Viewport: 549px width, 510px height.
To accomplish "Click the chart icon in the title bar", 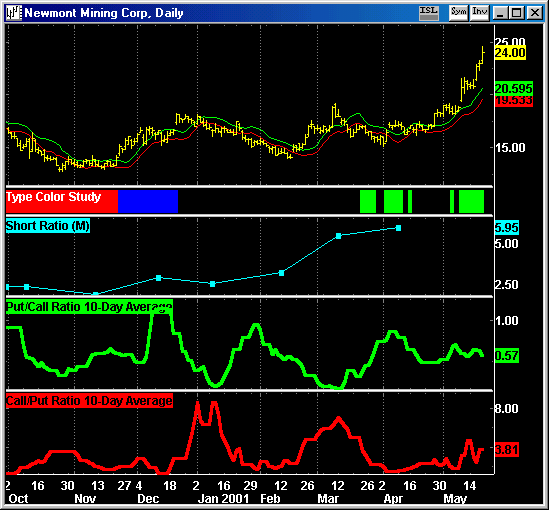I will coord(14,13).
